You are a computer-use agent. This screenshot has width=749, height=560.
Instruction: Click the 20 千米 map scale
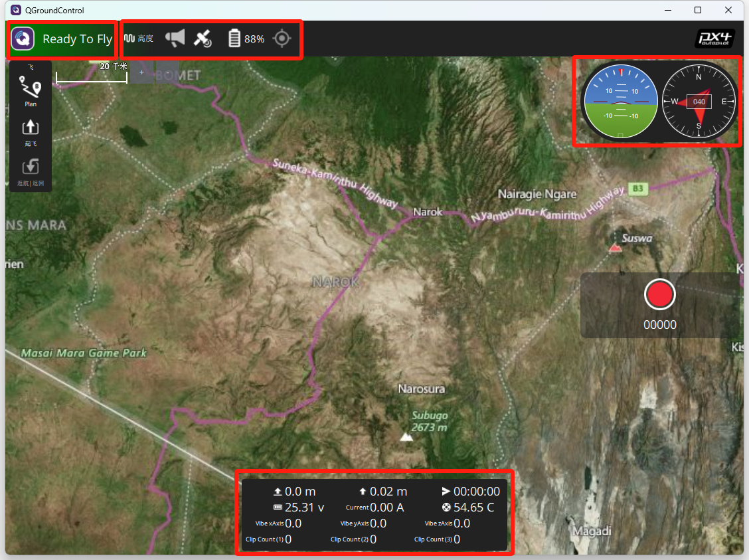[92, 72]
